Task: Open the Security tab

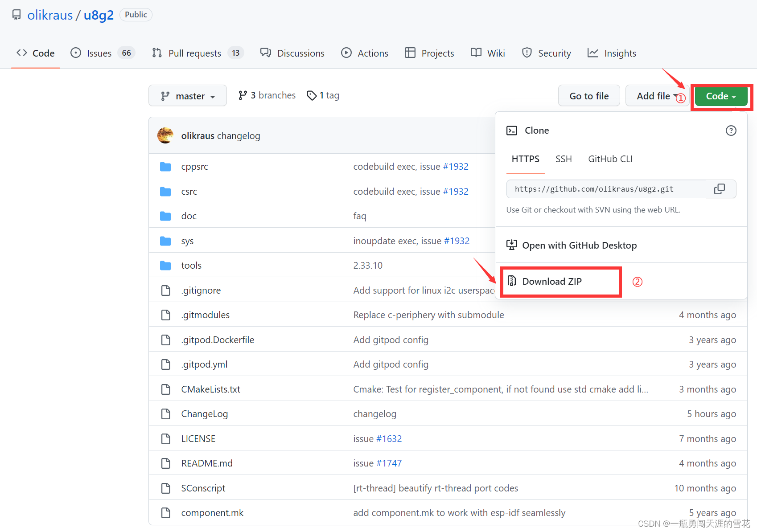Action: [546, 53]
